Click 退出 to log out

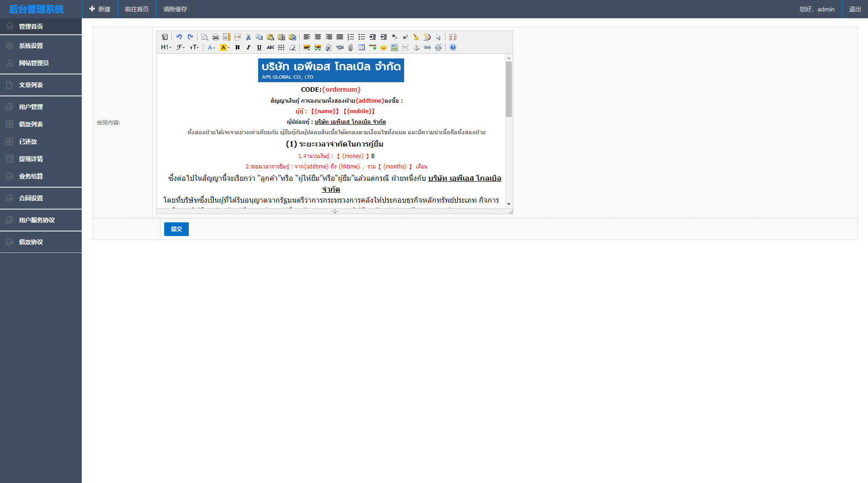(855, 9)
